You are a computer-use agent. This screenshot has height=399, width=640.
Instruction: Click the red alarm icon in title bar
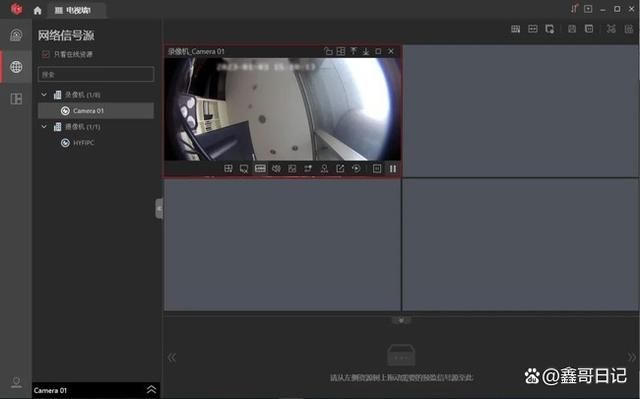[x=574, y=8]
